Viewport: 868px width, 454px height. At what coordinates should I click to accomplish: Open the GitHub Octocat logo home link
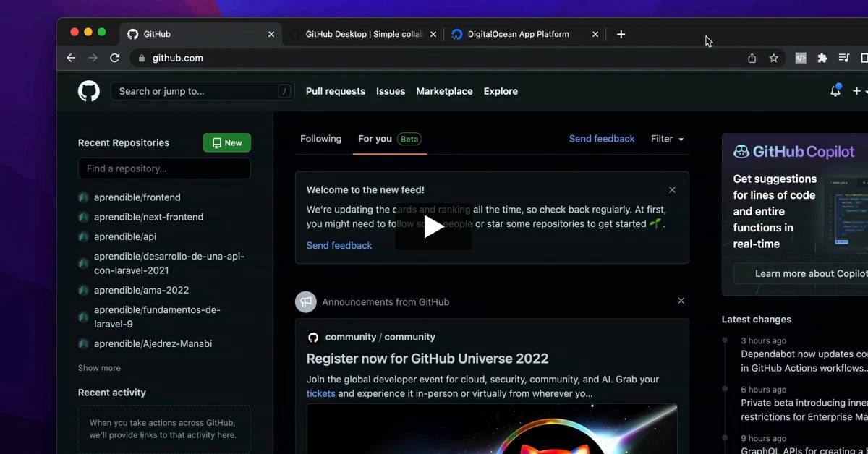pos(89,91)
